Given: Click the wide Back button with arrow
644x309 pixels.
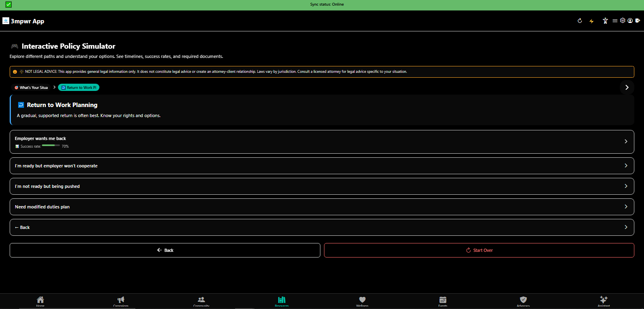Looking at the screenshot, I should click(x=165, y=250).
